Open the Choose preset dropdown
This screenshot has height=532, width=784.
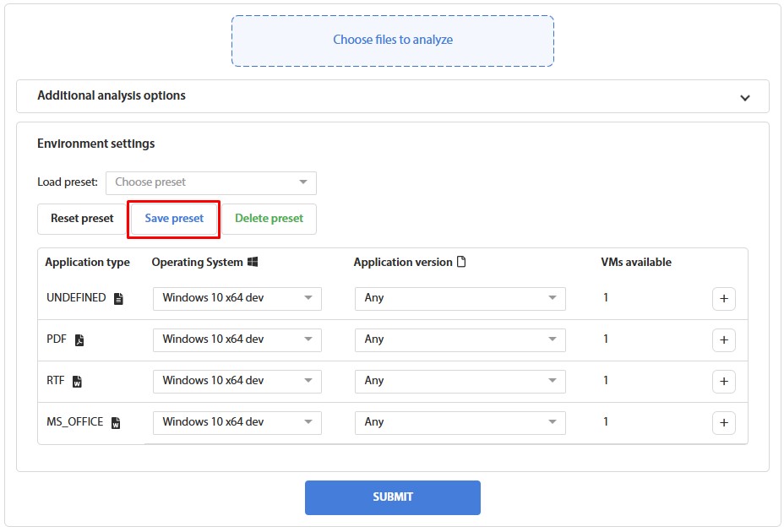pos(211,182)
